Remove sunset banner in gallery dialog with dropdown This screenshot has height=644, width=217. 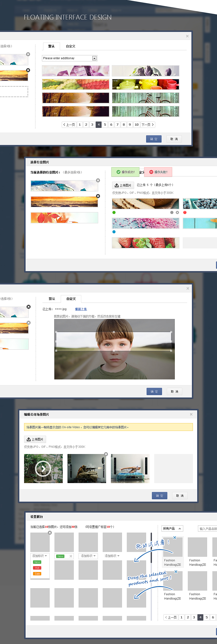point(28,70)
